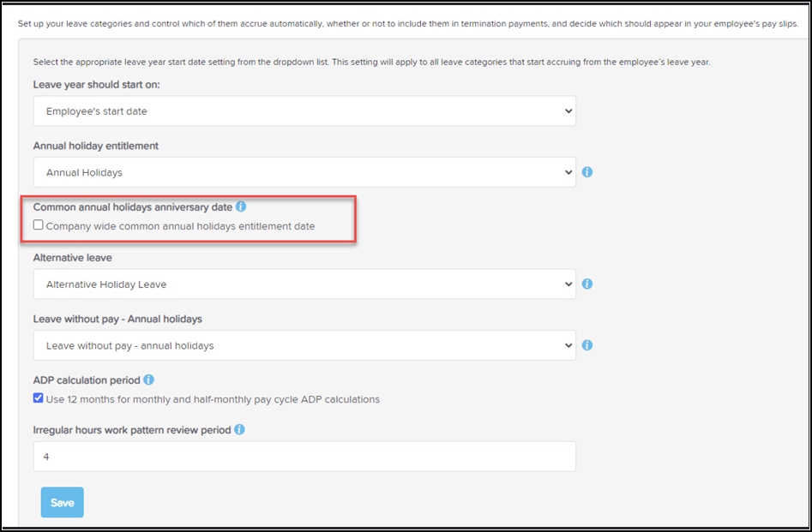Open the Leave year should start on dropdown

click(304, 111)
